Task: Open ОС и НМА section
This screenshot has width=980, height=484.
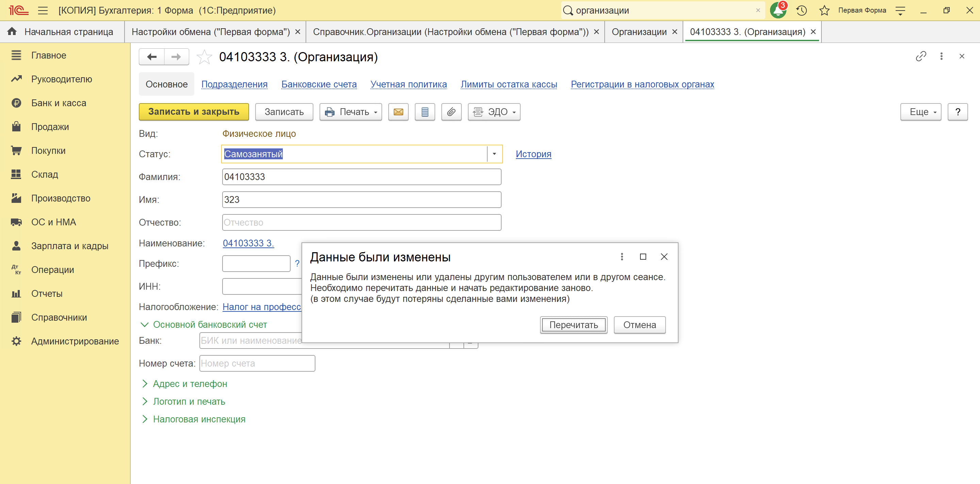Action: coord(54,222)
